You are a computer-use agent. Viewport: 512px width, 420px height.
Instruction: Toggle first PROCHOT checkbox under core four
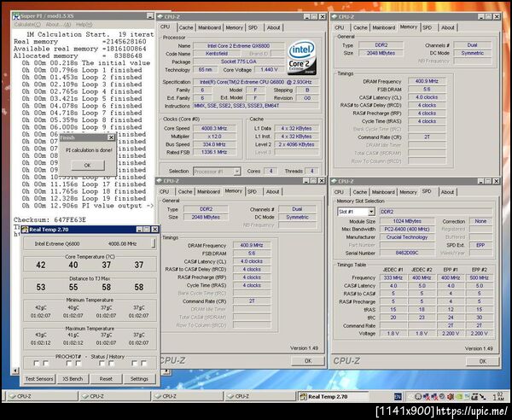tap(134, 363)
